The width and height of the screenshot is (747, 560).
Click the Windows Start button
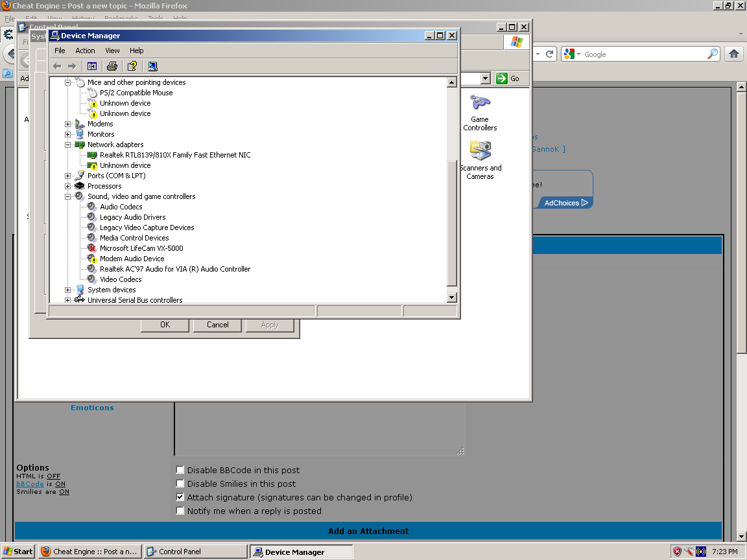(x=18, y=552)
